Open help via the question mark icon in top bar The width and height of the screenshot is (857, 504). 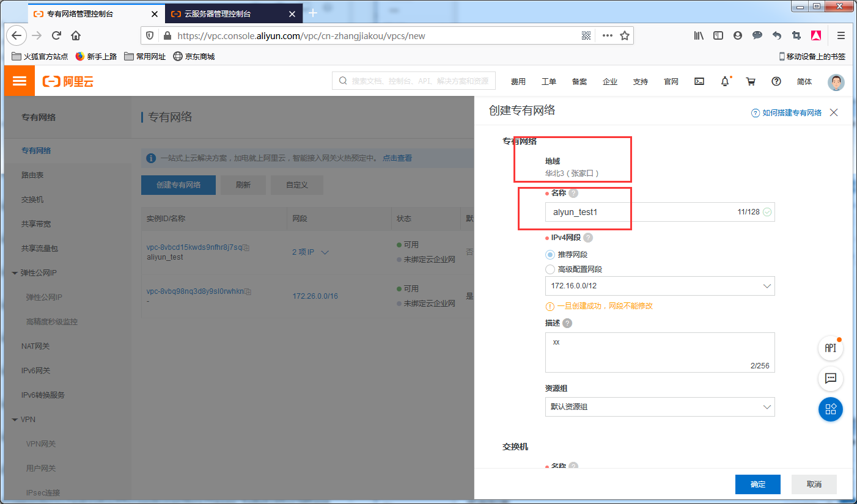click(776, 81)
